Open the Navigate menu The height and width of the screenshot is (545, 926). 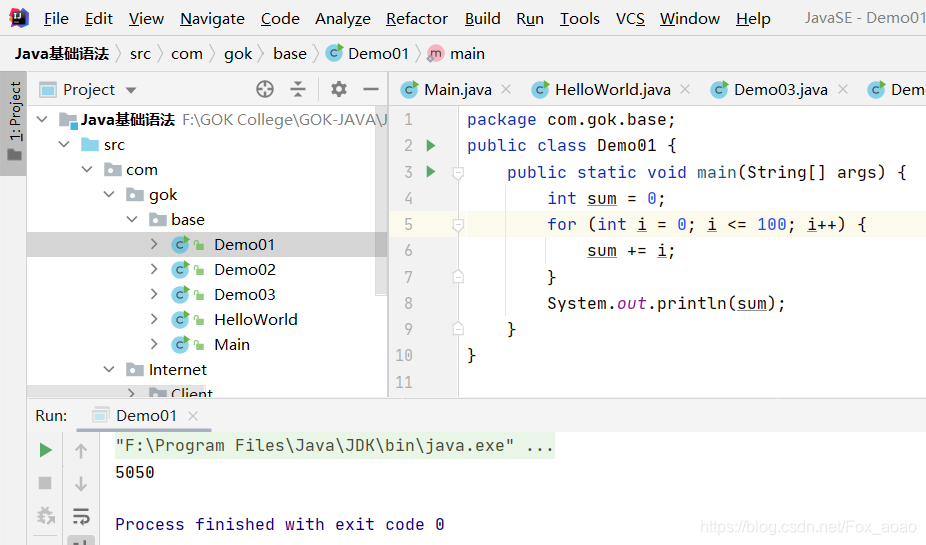tap(212, 19)
